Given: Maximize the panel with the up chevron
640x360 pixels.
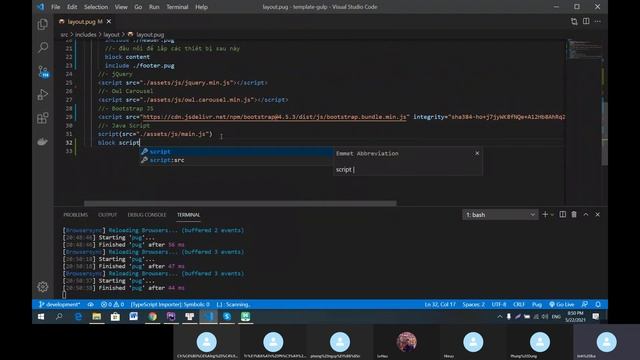Looking at the screenshot, I should (x=586, y=214).
